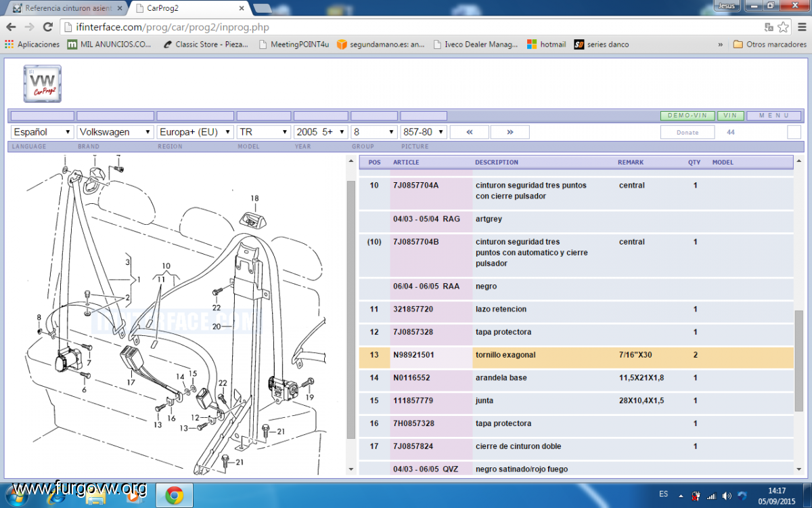
Task: Open MIL ANUNCIOS bookmark
Action: [109, 44]
